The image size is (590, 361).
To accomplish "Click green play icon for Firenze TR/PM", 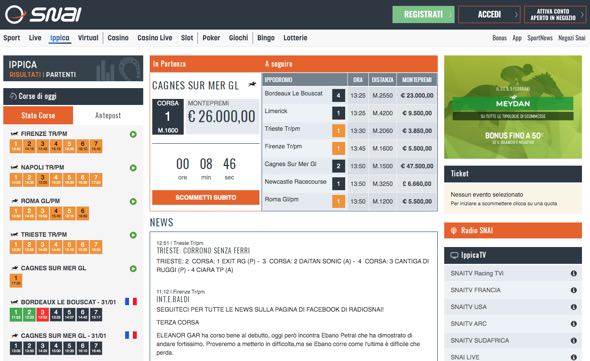I will pyautogui.click(x=133, y=134).
